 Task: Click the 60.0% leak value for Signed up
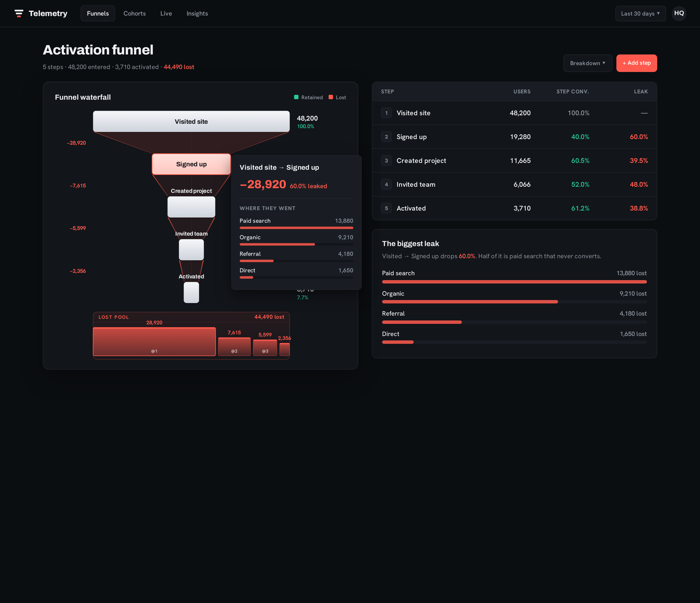639,137
